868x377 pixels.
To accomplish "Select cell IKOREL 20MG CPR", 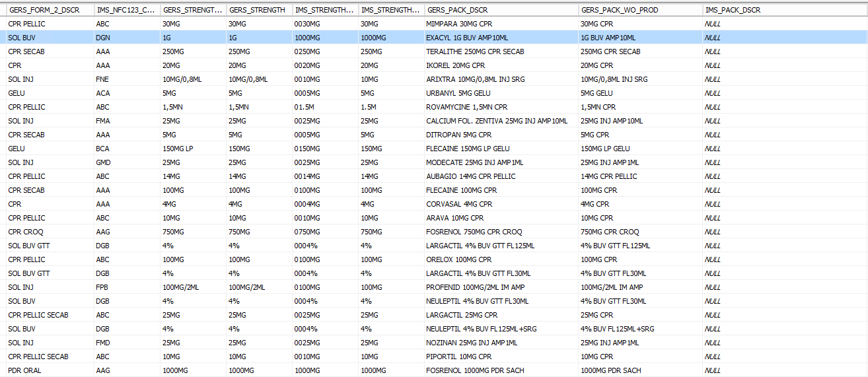I will (501, 65).
